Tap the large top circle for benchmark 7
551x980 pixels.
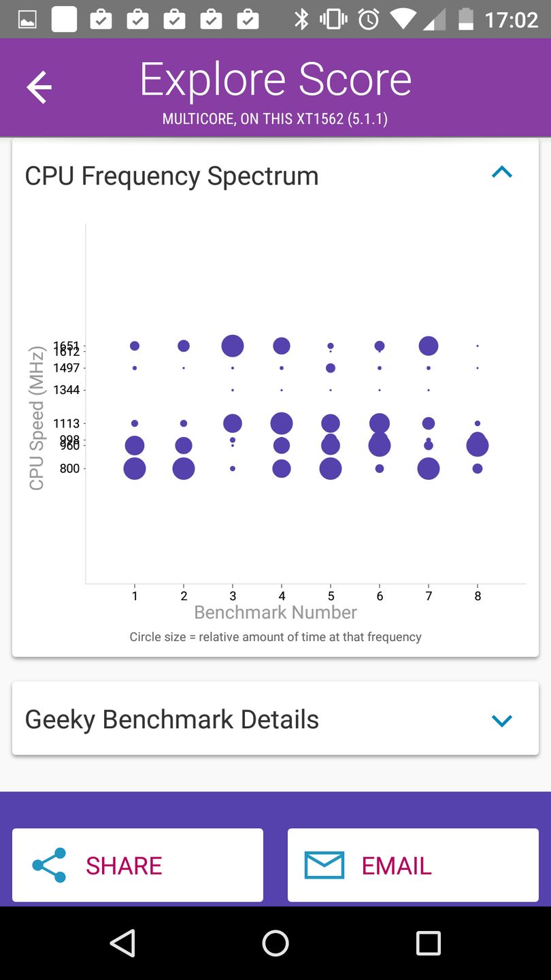click(x=429, y=346)
